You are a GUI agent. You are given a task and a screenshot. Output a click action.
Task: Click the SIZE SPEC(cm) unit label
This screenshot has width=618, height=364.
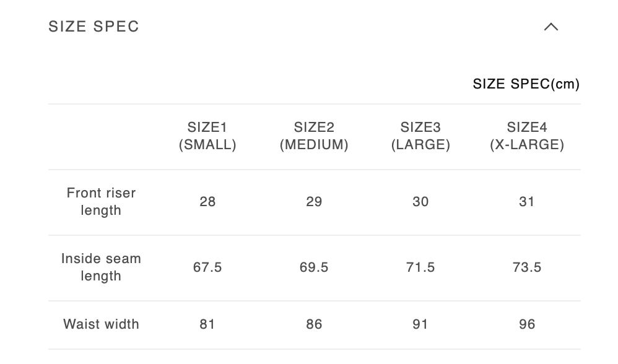click(x=526, y=84)
